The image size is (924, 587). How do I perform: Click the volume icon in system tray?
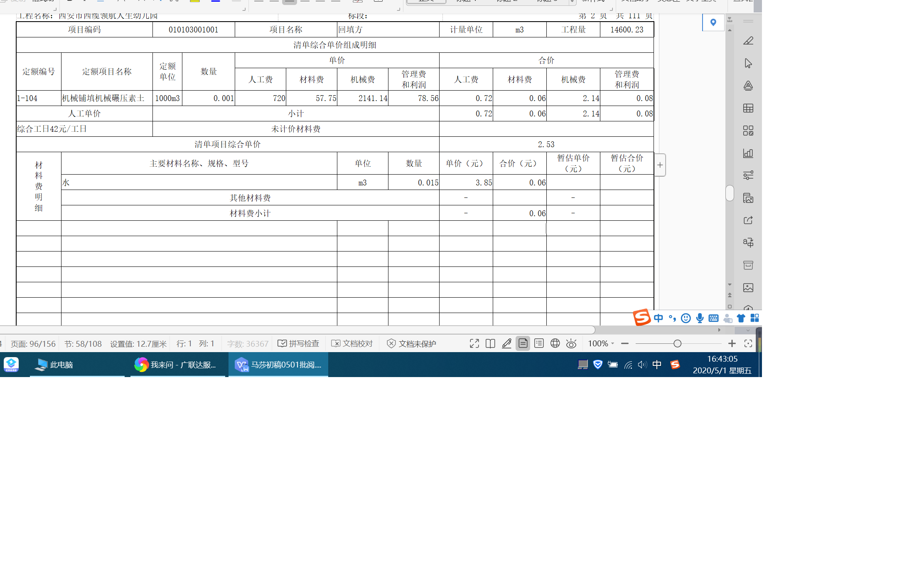[x=642, y=365]
